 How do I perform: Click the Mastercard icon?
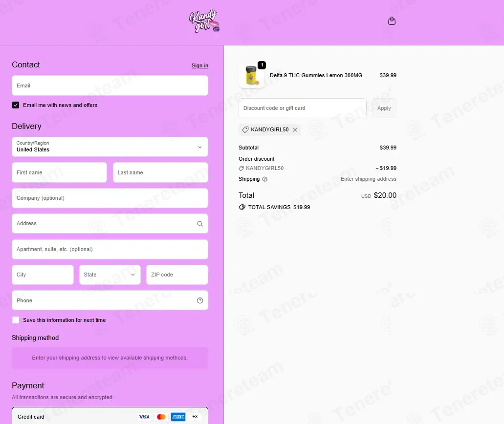point(161,417)
